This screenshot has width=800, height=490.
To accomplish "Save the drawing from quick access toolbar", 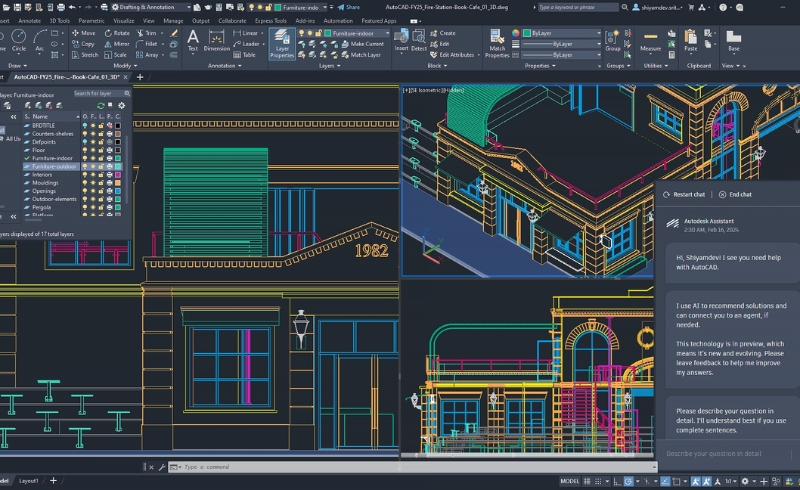I will pyautogui.click(x=17, y=7).
